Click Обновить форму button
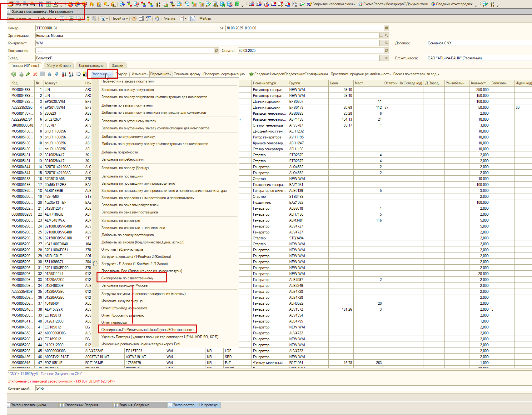The height and width of the screenshot is (415, 532). (187, 74)
